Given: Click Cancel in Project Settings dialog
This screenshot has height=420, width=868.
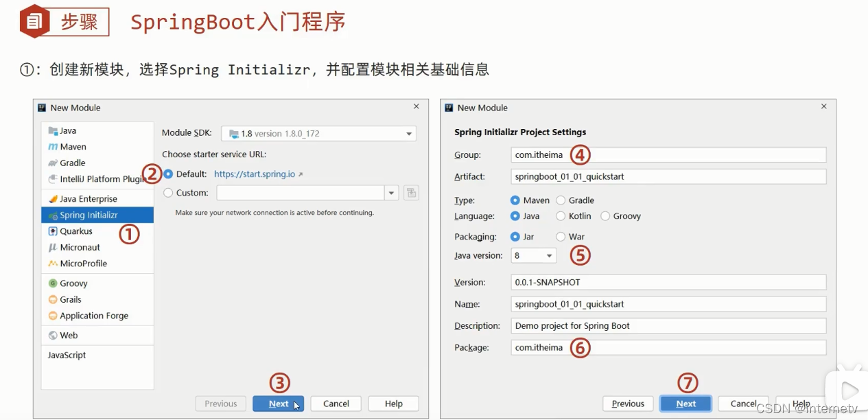Looking at the screenshot, I should click(x=744, y=404).
